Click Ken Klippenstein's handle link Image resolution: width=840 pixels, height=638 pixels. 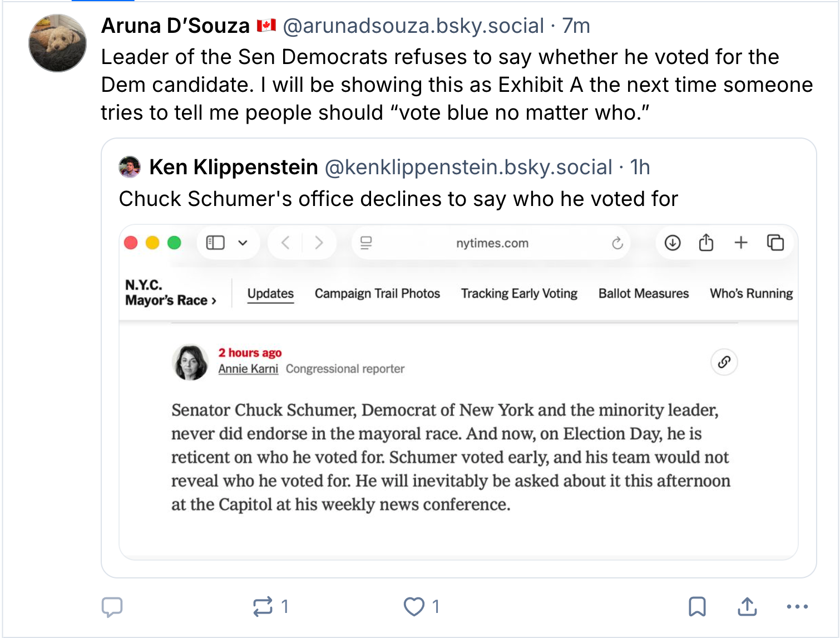click(x=468, y=167)
